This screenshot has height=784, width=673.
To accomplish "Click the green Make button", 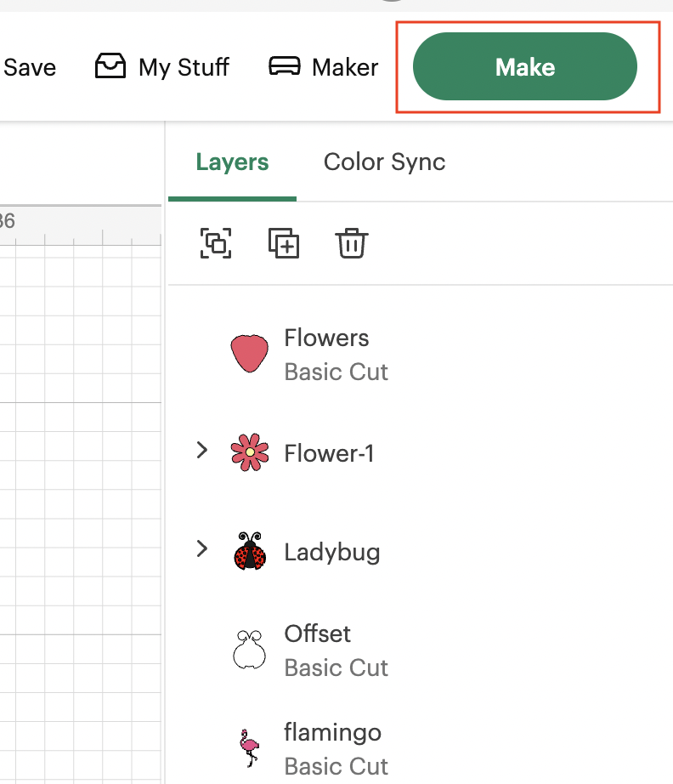I will point(524,66).
